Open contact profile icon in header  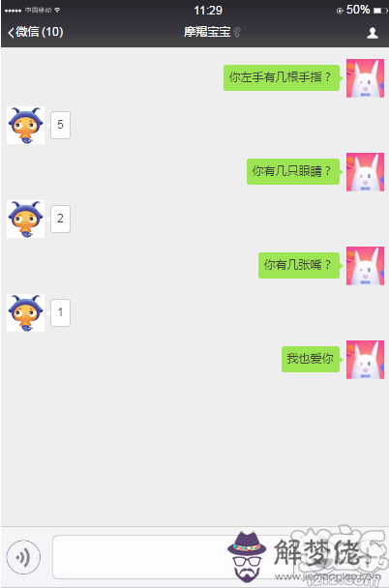[x=373, y=33]
